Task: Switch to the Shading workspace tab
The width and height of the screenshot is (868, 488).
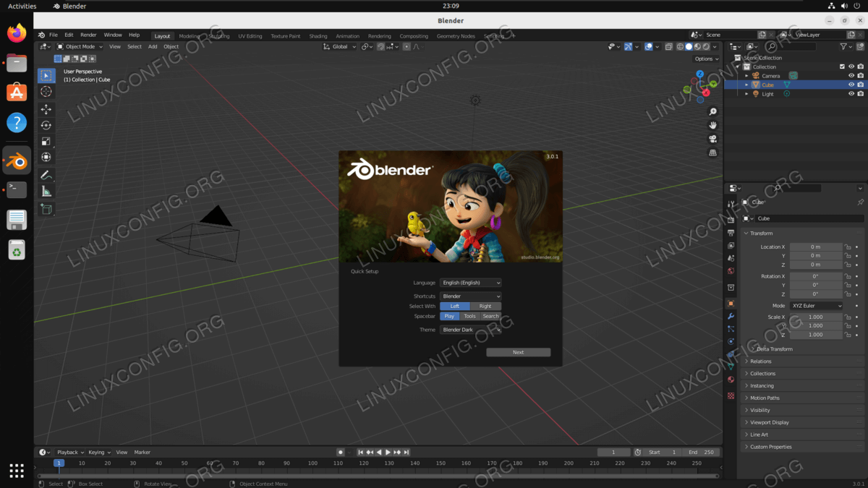Action: click(318, 36)
